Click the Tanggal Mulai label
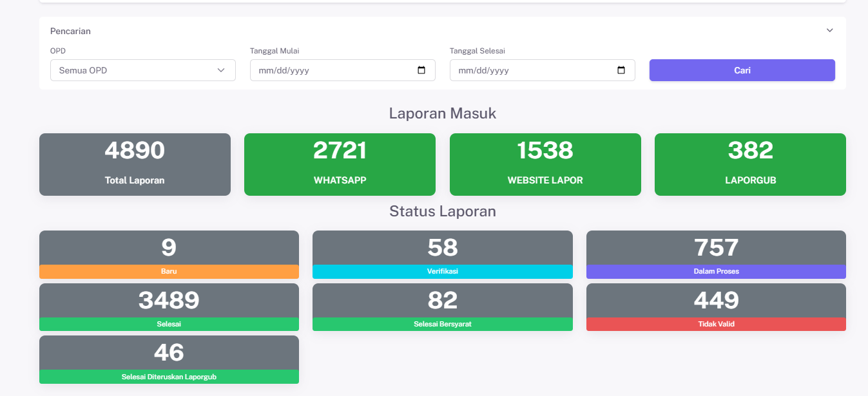The width and height of the screenshot is (868, 396). [275, 51]
